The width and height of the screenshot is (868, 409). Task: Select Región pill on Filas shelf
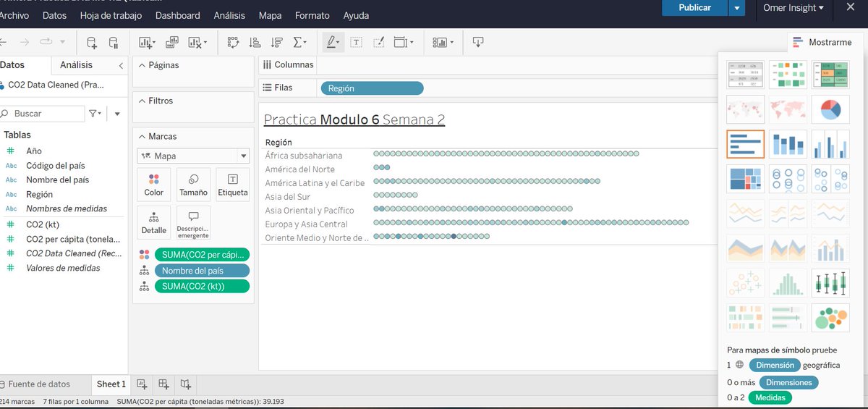coord(372,88)
